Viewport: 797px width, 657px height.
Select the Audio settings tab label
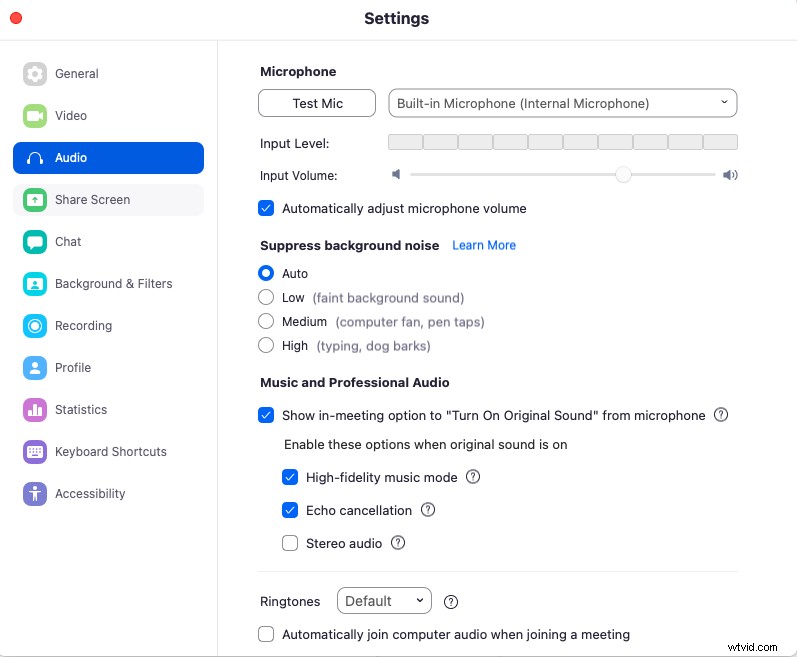(71, 158)
